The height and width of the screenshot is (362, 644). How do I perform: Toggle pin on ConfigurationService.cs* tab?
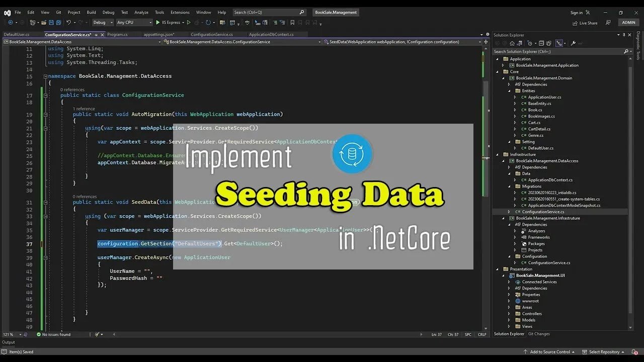coord(96,35)
